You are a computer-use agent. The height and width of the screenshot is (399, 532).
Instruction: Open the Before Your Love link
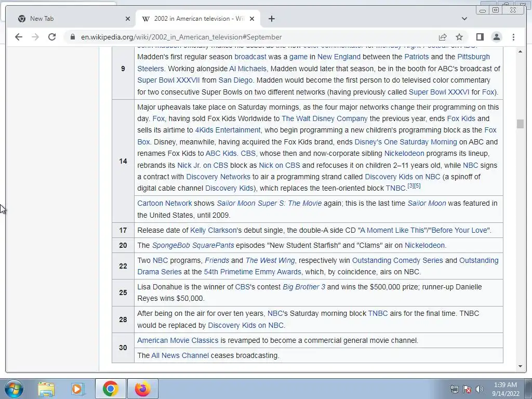pyautogui.click(x=459, y=230)
